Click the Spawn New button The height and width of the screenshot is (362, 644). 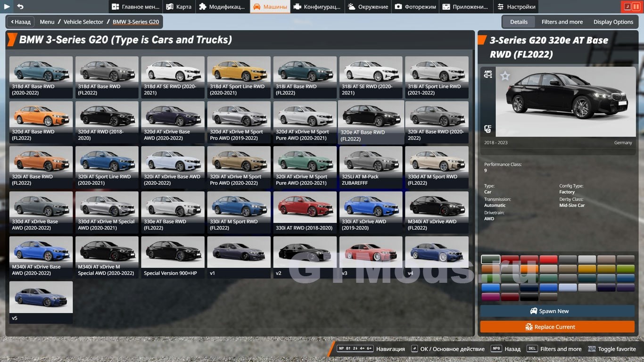557,311
